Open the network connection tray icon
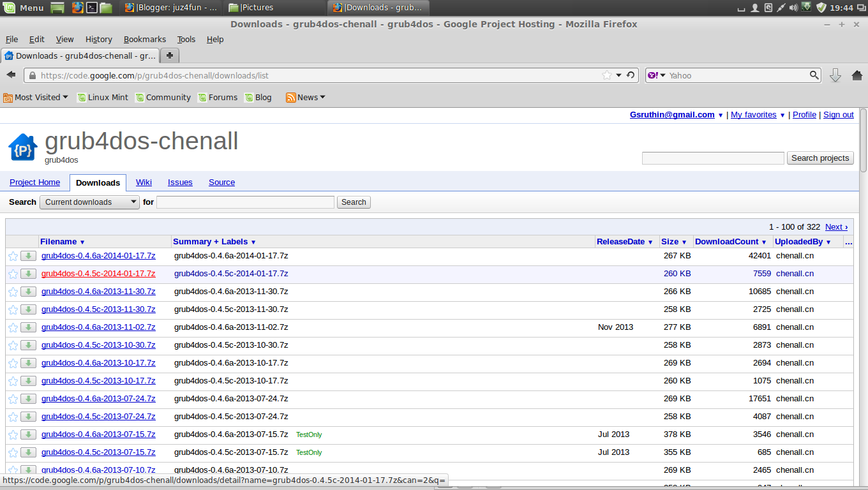Image resolution: width=868 pixels, height=490 pixels. [x=781, y=8]
